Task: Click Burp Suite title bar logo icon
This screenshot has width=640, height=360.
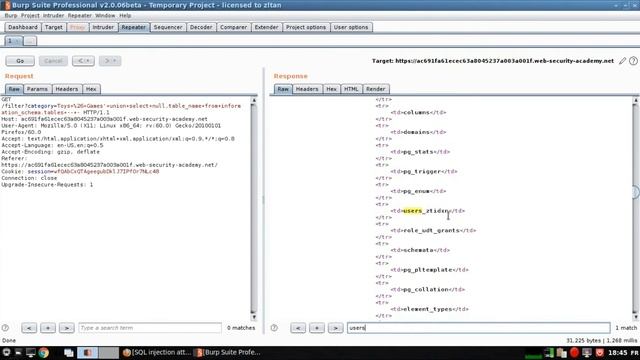Action: tap(7, 5)
